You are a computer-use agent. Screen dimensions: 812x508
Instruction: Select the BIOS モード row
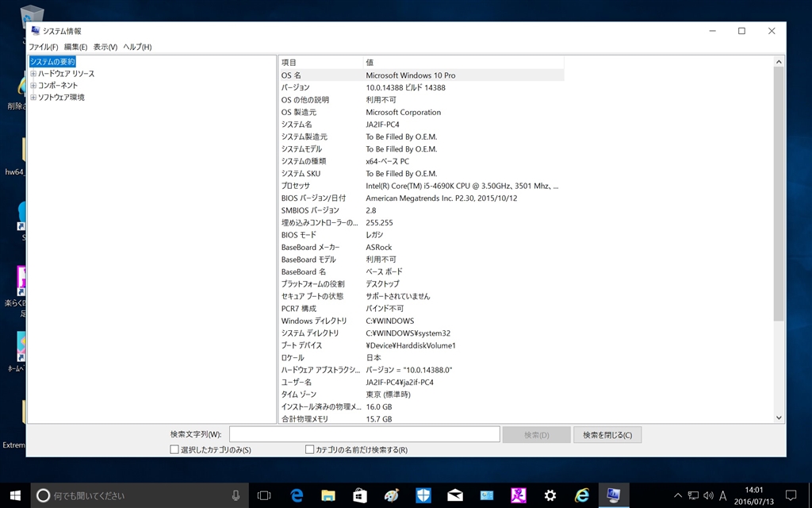[421, 235]
